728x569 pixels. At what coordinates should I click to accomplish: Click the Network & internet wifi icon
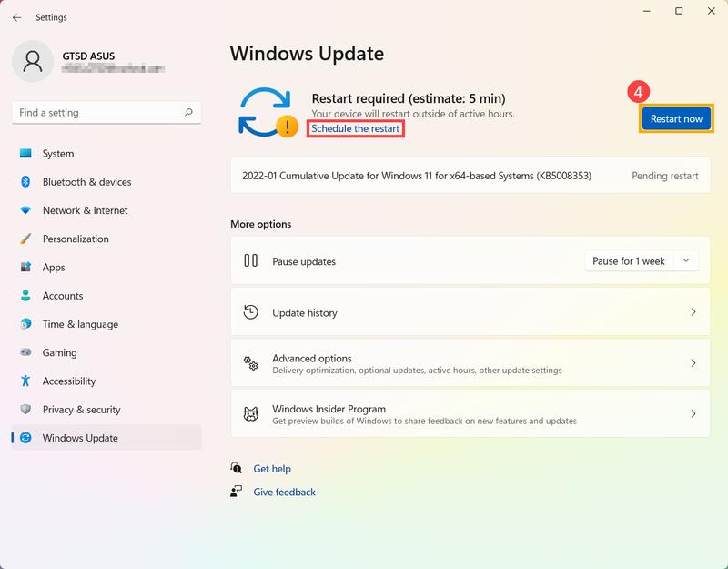25,210
